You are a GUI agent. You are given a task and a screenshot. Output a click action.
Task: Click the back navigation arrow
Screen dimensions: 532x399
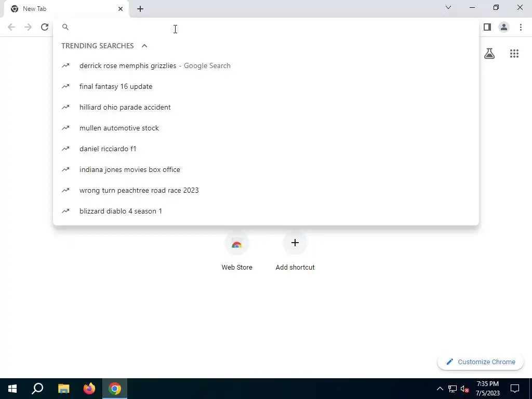11,27
